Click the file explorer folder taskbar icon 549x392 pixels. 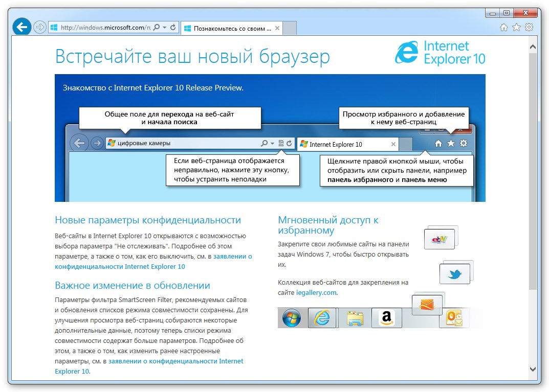355,318
